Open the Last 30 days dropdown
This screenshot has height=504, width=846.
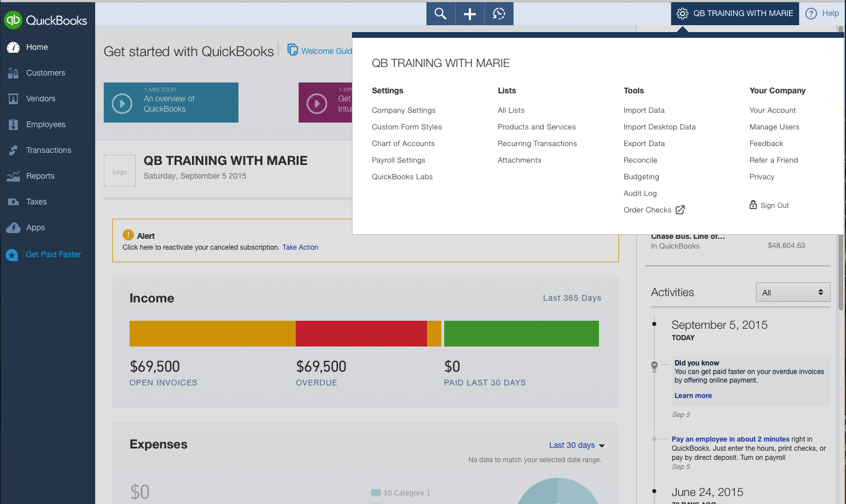(577, 446)
